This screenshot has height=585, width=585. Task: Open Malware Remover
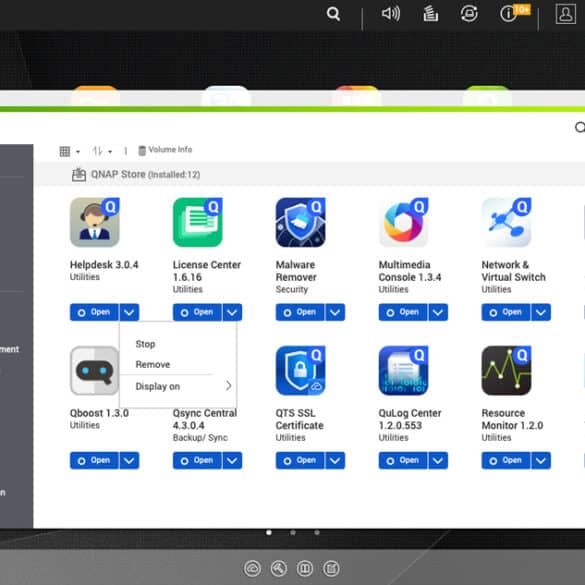[x=300, y=312]
